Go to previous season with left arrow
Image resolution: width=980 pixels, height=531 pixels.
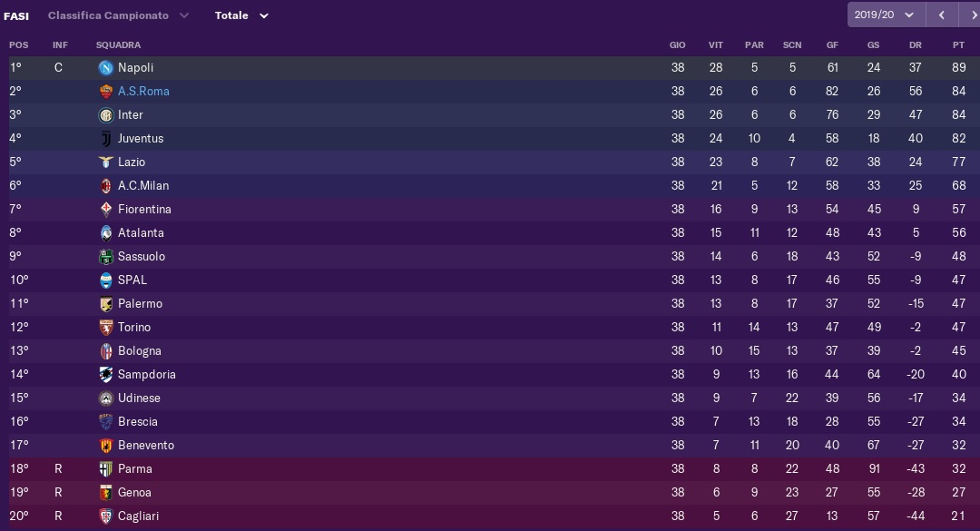[941, 15]
